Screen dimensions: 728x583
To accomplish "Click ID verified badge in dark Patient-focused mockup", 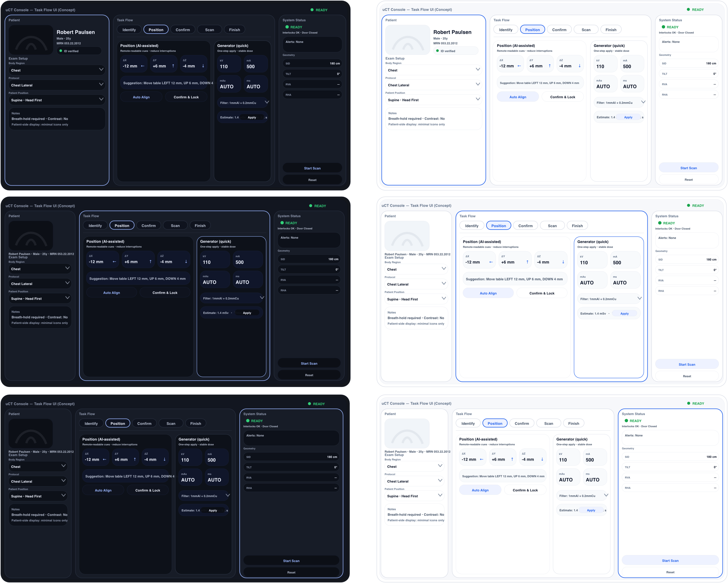I will pyautogui.click(x=79, y=51).
